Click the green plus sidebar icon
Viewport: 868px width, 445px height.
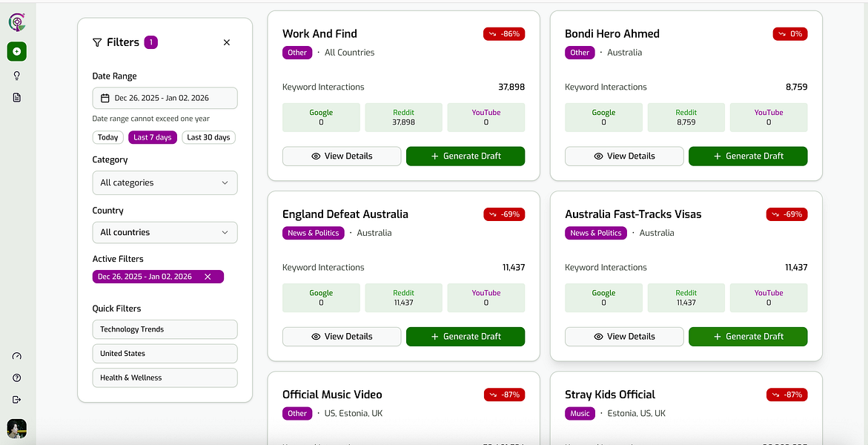coord(17,51)
